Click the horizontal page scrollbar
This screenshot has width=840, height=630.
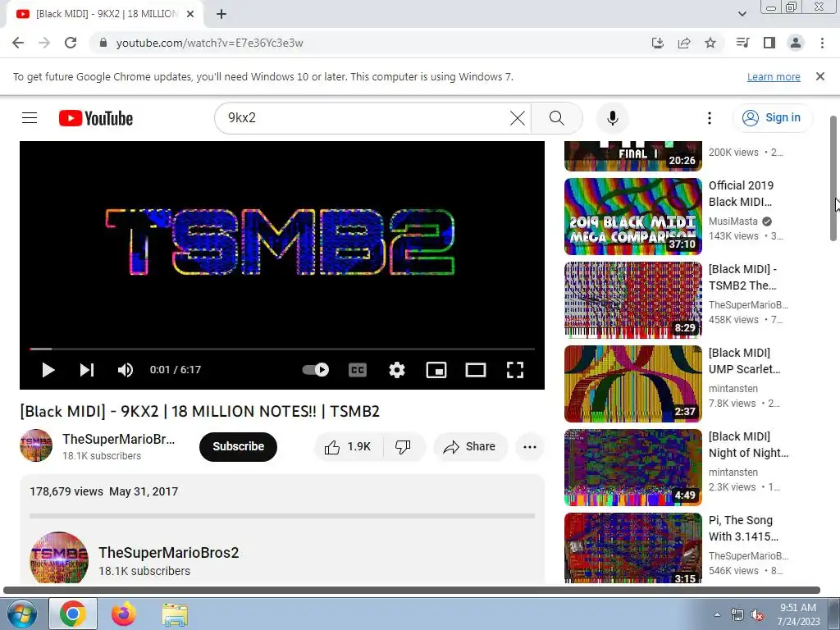pos(412,590)
